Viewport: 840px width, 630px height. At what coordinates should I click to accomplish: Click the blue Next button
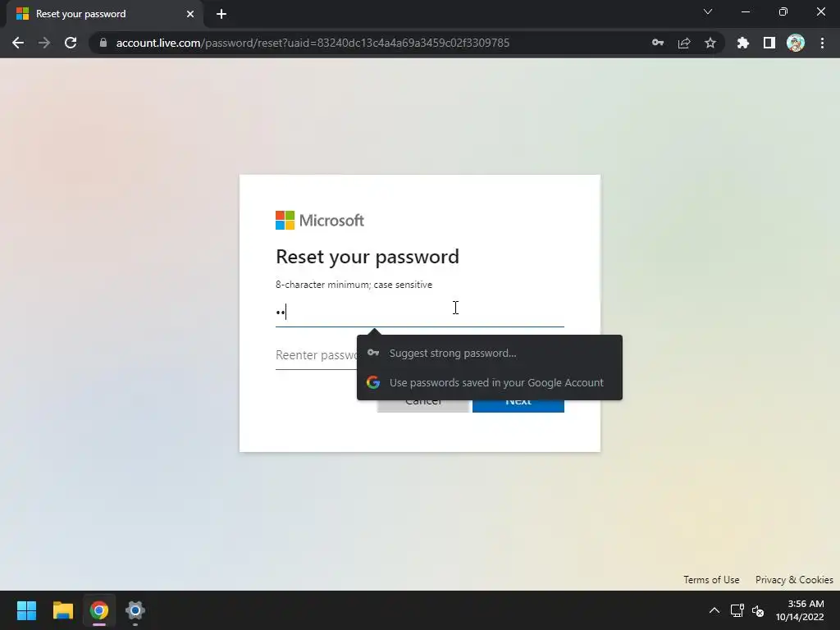[x=518, y=405]
